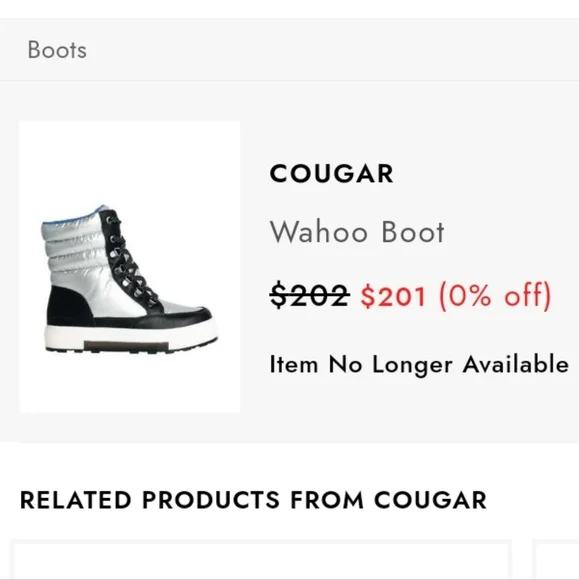This screenshot has width=579, height=580.
Task: Select the COUGAR brand name
Action: (331, 173)
